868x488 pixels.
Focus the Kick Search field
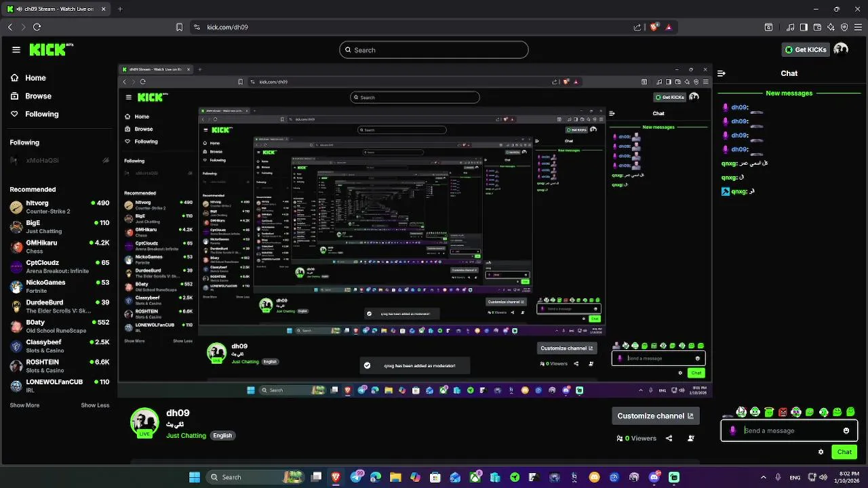(434, 49)
